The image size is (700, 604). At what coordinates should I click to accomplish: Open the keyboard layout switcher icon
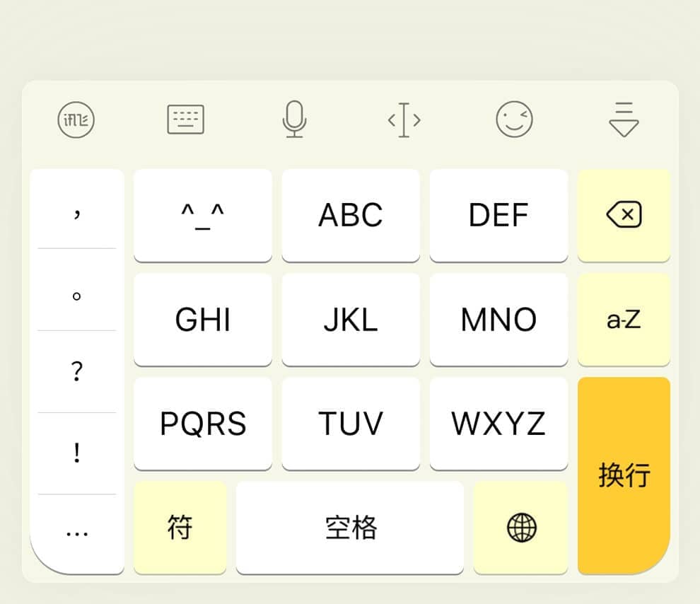185,120
